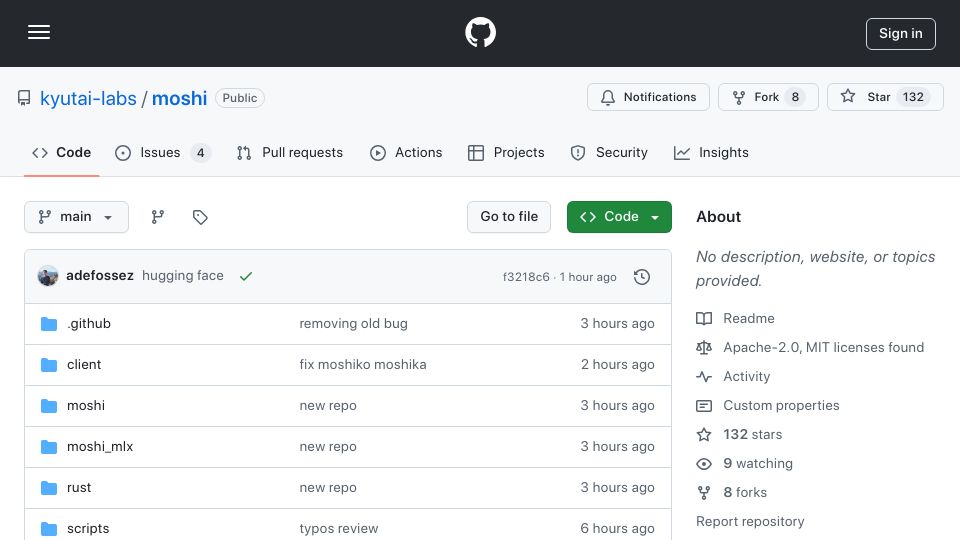The width and height of the screenshot is (960, 540).
Task: Open the kyutai-labs organization link
Action: point(88,98)
